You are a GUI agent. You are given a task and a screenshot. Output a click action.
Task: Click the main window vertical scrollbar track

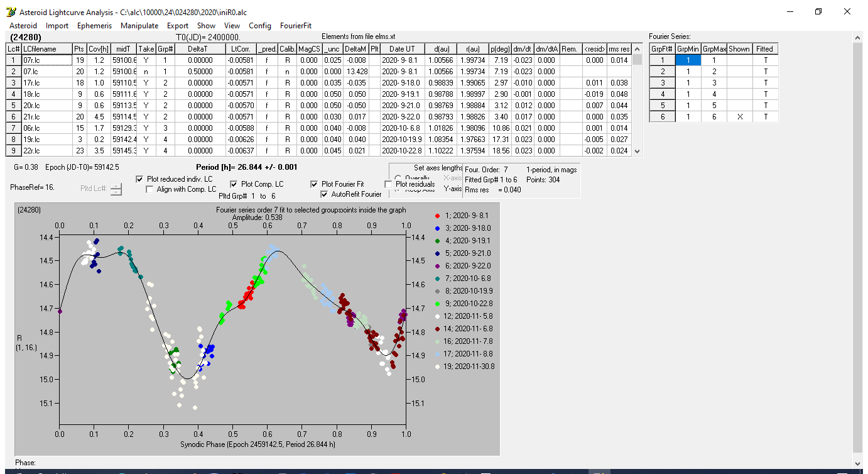(858, 245)
